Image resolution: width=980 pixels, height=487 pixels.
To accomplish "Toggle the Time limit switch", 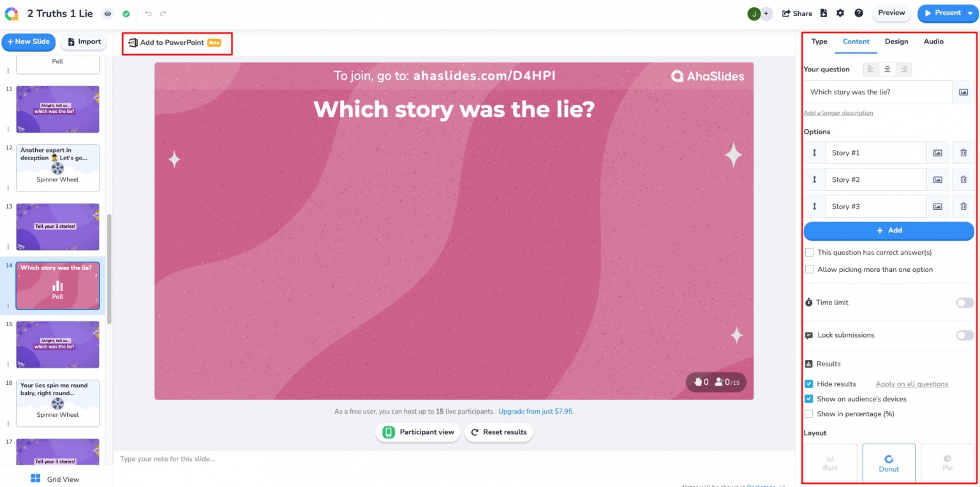I will click(965, 303).
